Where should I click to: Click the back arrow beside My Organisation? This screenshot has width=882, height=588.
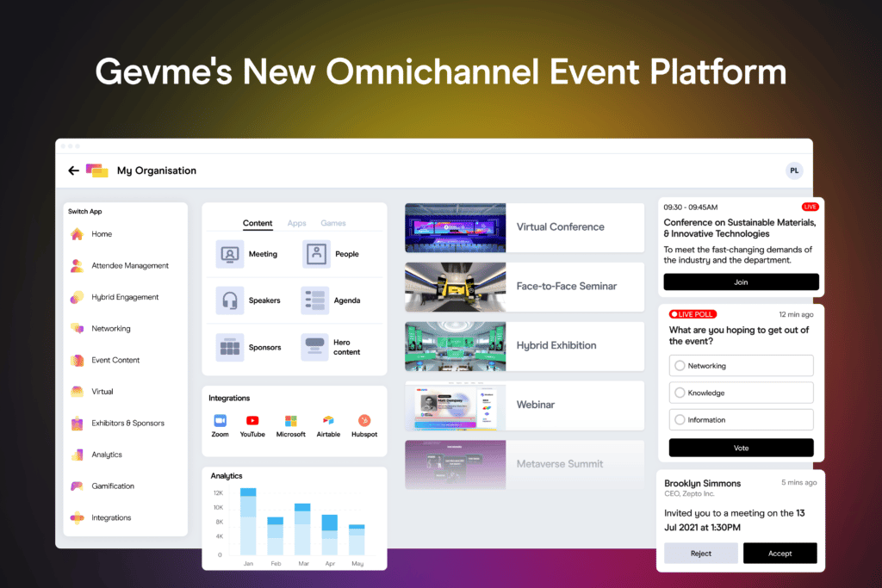(x=73, y=170)
